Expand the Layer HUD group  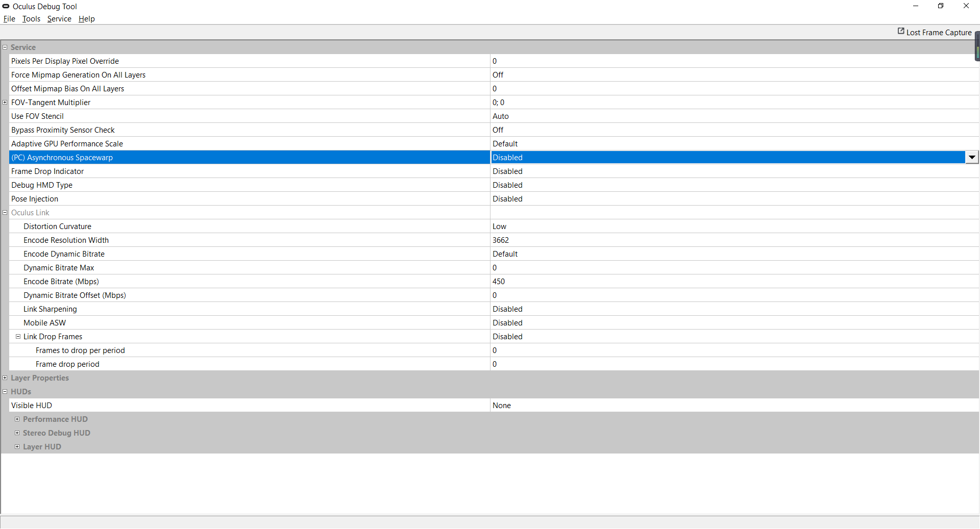(17, 447)
